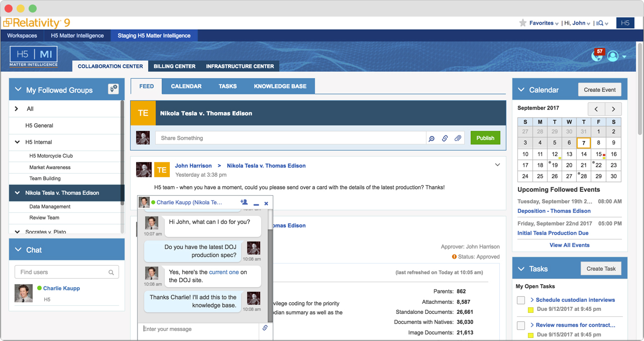Viewport: 644px width, 341px height.
Task: Click the green Publish button
Action: point(485,138)
